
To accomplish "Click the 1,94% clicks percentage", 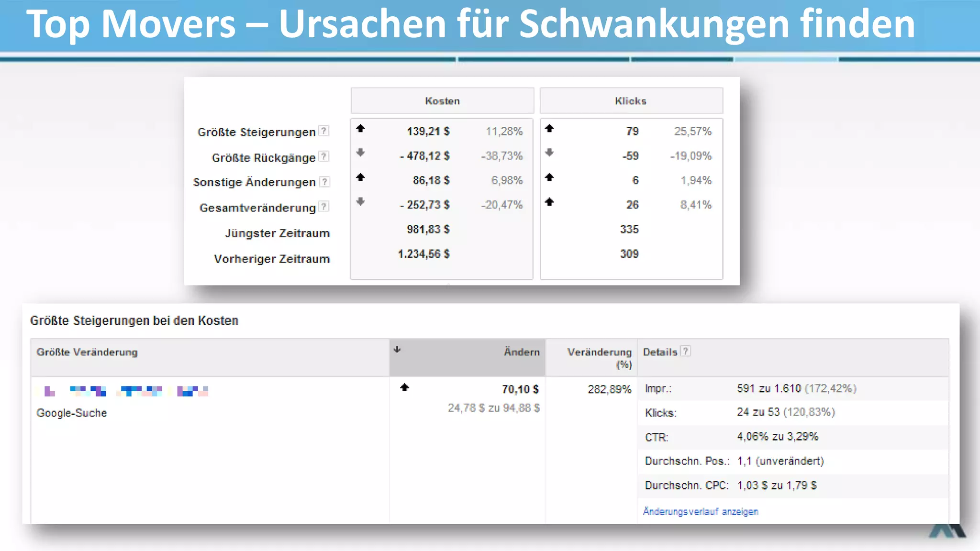I will coord(696,180).
